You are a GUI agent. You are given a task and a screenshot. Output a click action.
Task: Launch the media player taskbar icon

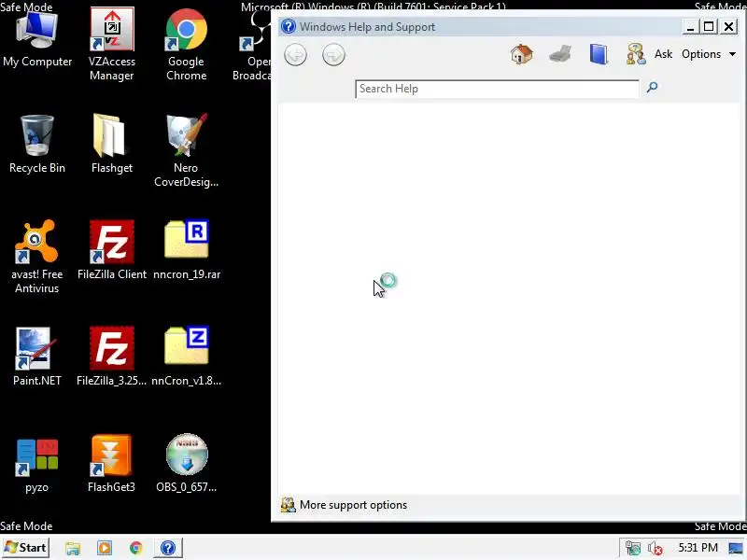[x=105, y=548]
